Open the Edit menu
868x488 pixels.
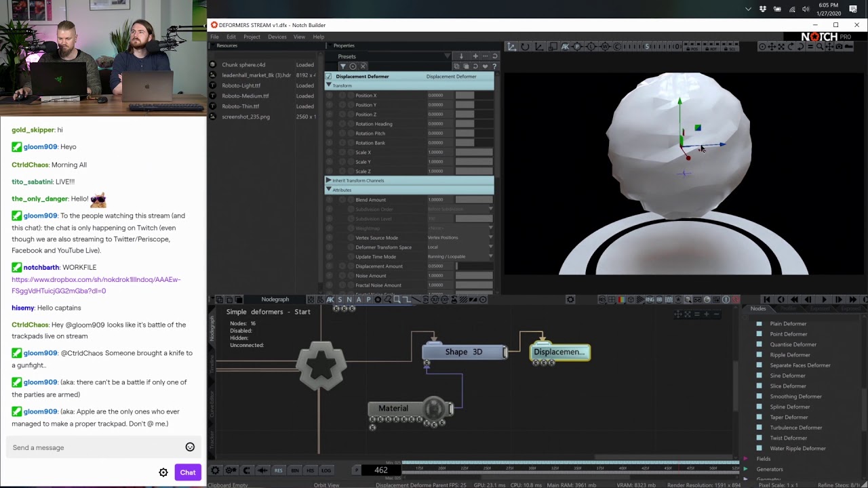click(x=231, y=37)
